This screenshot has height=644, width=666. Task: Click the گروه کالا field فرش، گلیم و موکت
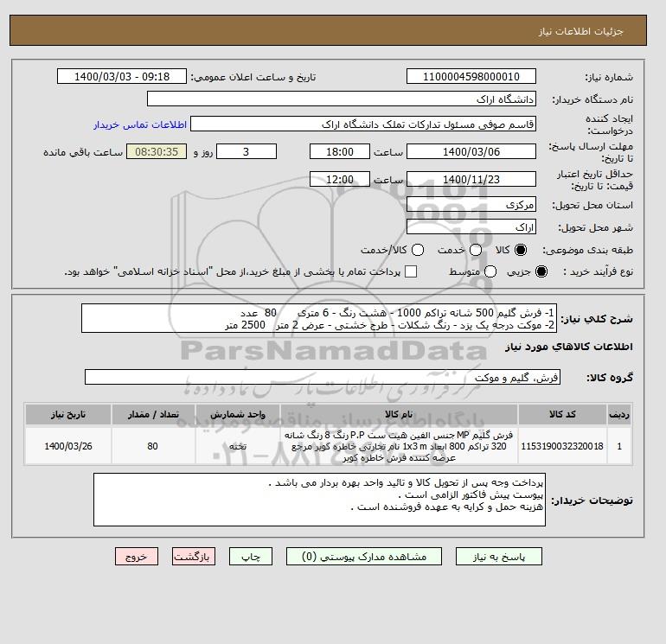(x=323, y=377)
